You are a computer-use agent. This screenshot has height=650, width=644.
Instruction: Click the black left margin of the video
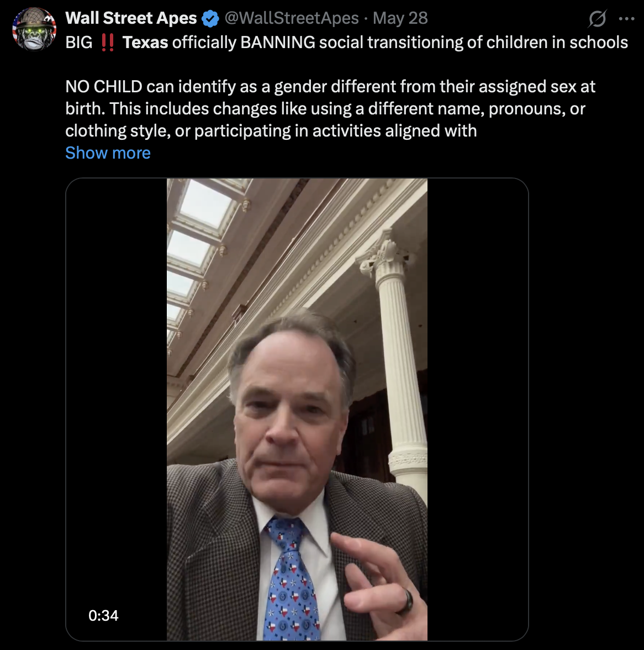click(x=117, y=387)
